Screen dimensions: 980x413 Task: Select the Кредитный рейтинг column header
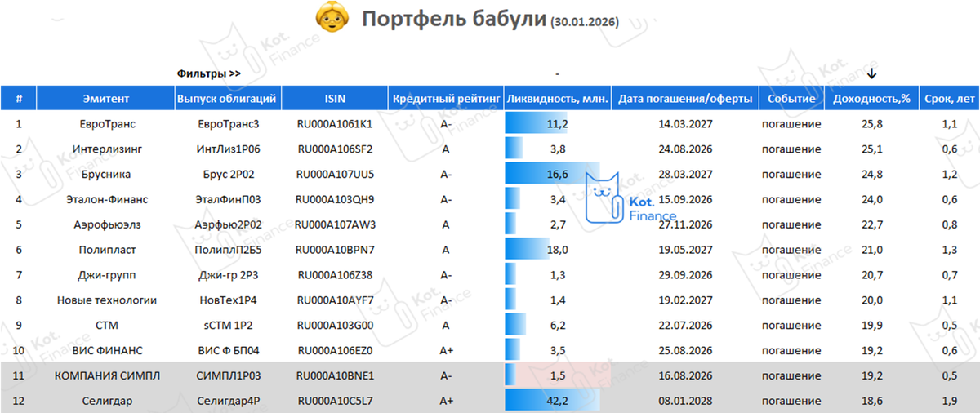(x=445, y=99)
